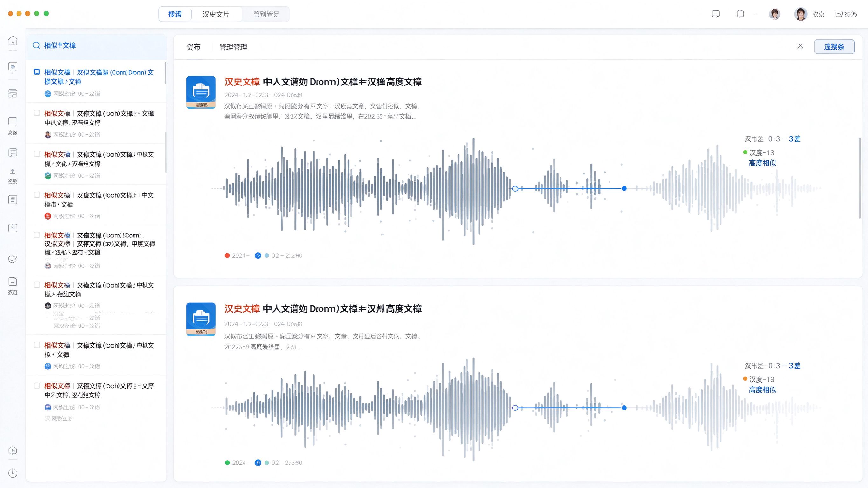Switch to the 搜索 top tab
Image resolution: width=868 pixels, height=488 pixels.
pyautogui.click(x=175, y=14)
